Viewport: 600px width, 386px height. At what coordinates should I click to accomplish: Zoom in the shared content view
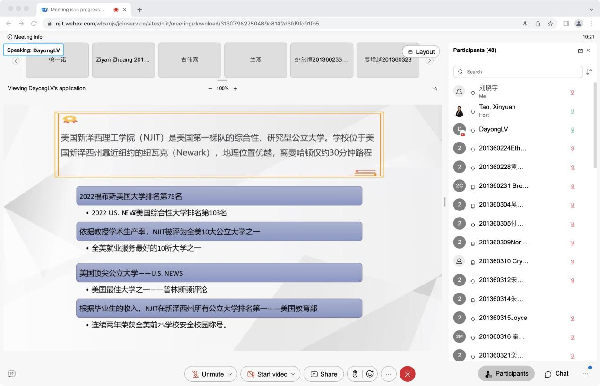tap(235, 88)
